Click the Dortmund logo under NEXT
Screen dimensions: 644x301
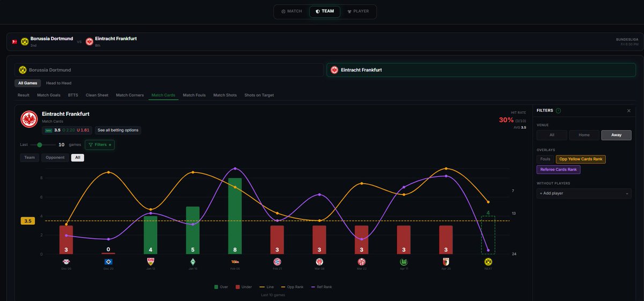click(488, 261)
